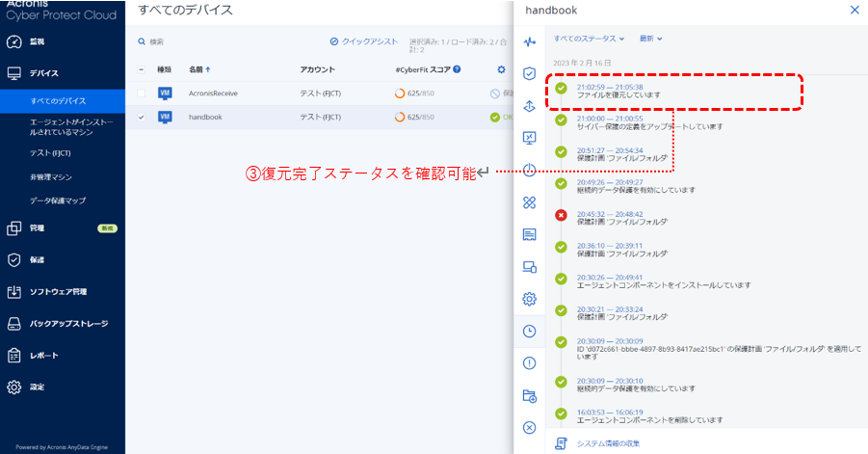Select バックアップストレージ in left sidebar
The height and width of the screenshot is (454, 868).
[x=67, y=324]
